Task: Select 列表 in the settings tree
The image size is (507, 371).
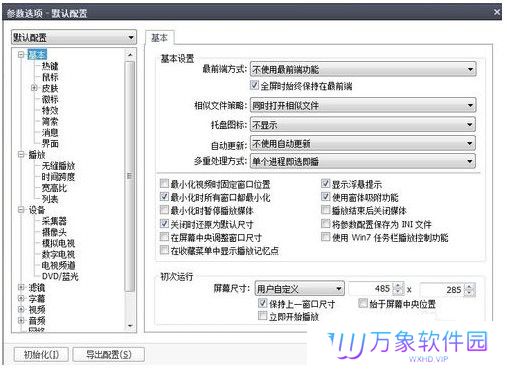Action: [x=50, y=199]
